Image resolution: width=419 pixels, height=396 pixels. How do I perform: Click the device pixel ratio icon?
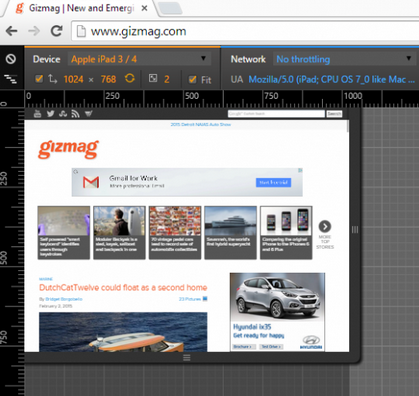pos(153,79)
